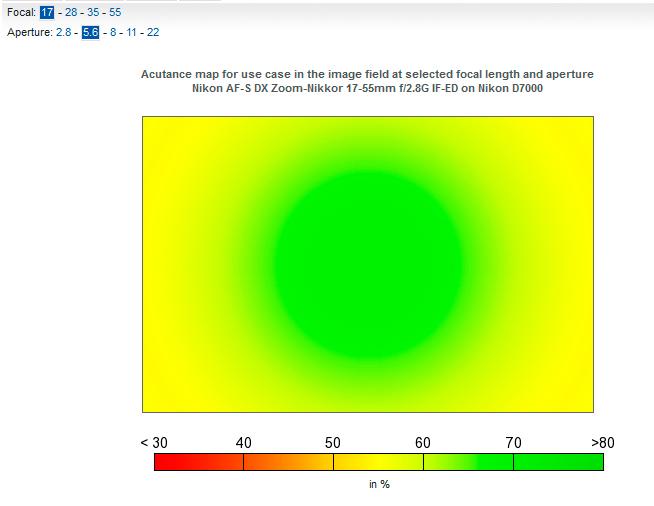Select the 28 focal length
The height and width of the screenshot is (506, 654).
(71, 13)
